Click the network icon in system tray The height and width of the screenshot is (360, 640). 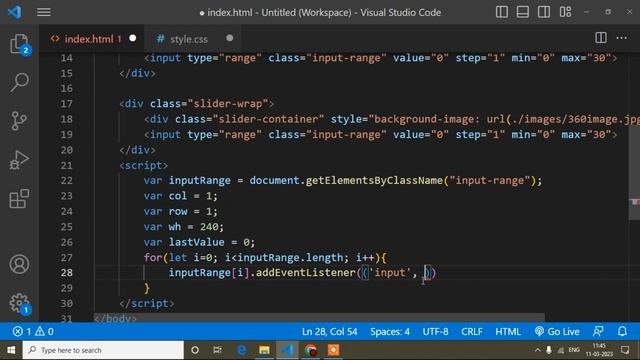(x=561, y=350)
